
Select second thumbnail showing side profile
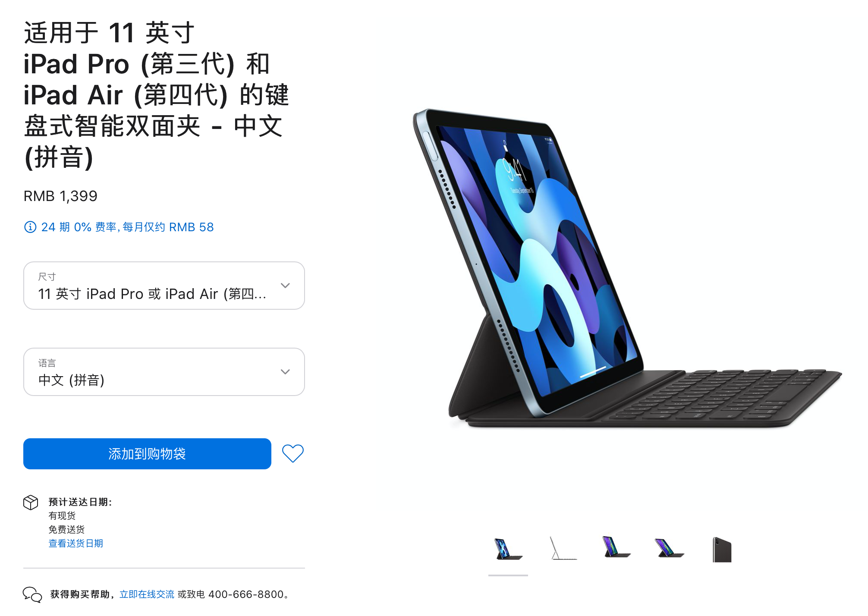tap(563, 549)
